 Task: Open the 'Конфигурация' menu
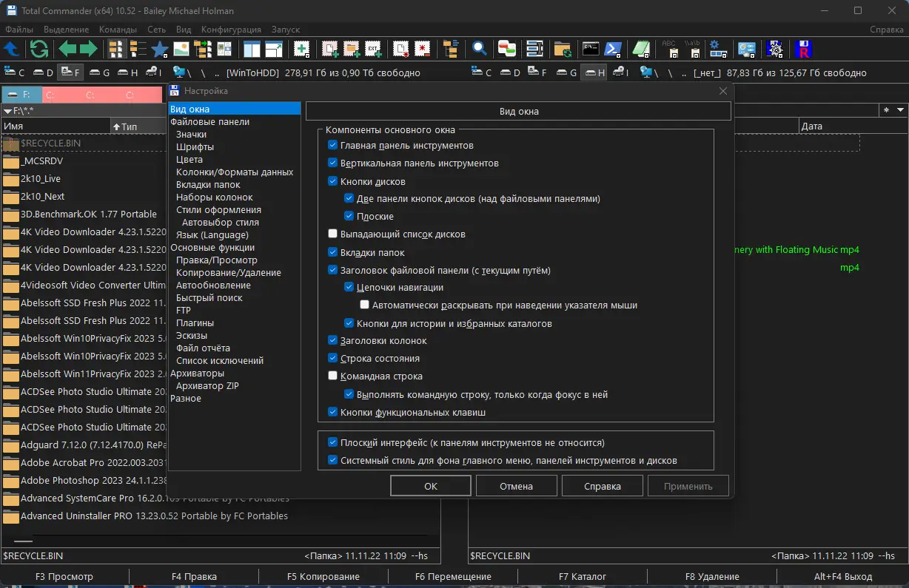(x=231, y=30)
